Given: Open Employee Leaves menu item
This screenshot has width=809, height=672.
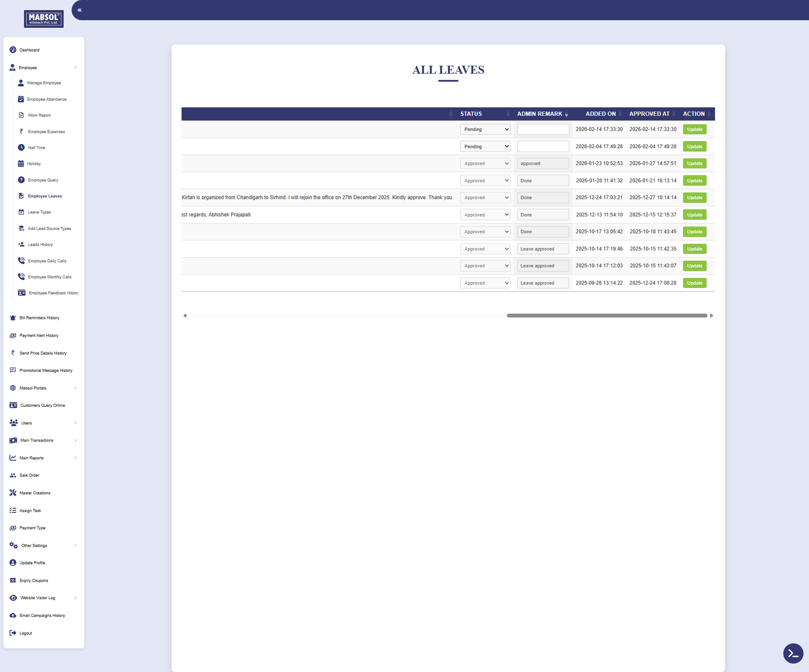Looking at the screenshot, I should (44, 196).
